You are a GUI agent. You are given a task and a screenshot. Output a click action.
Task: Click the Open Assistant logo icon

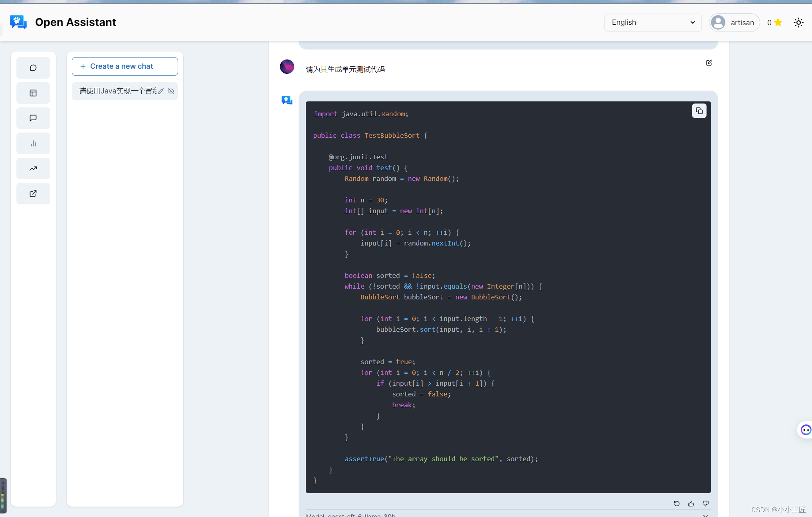[18, 22]
